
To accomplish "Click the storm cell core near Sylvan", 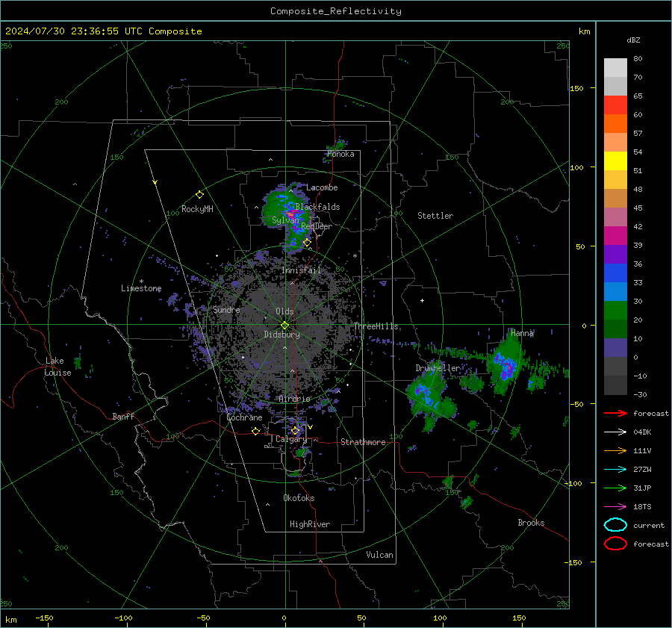I will (x=290, y=213).
